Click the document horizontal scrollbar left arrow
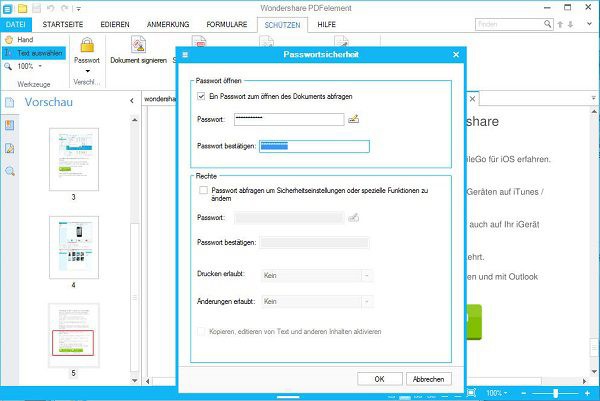Screen dimensions: 600x401 [148, 381]
